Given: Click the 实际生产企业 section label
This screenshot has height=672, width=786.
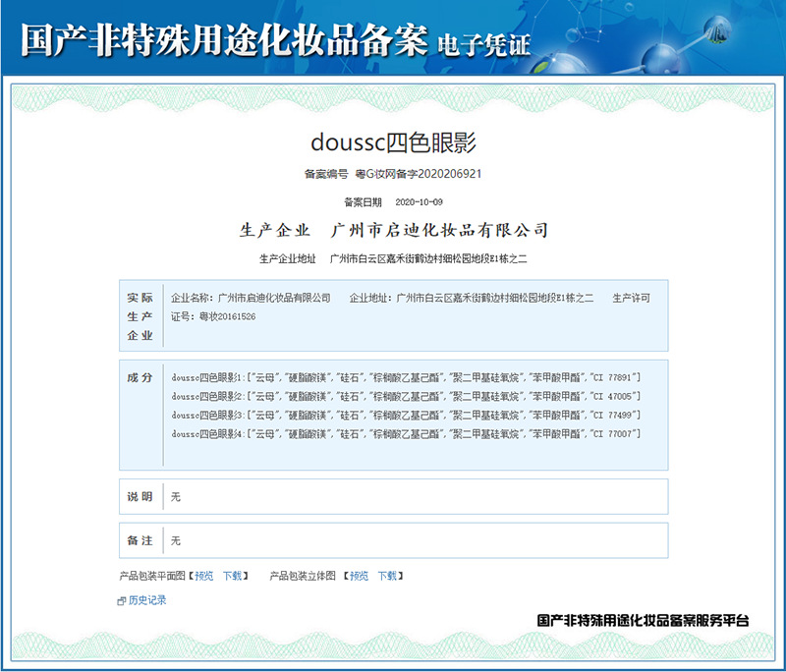Looking at the screenshot, I should pyautogui.click(x=140, y=316).
